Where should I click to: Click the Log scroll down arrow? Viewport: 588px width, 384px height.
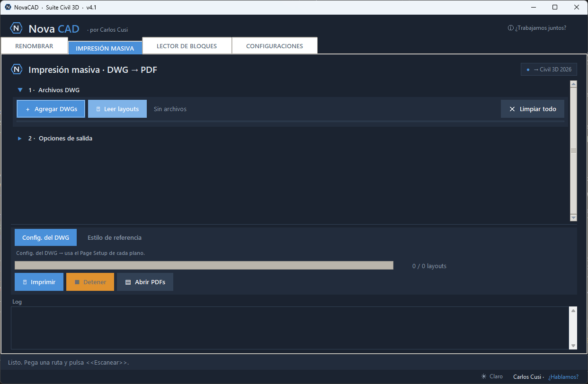(x=573, y=346)
